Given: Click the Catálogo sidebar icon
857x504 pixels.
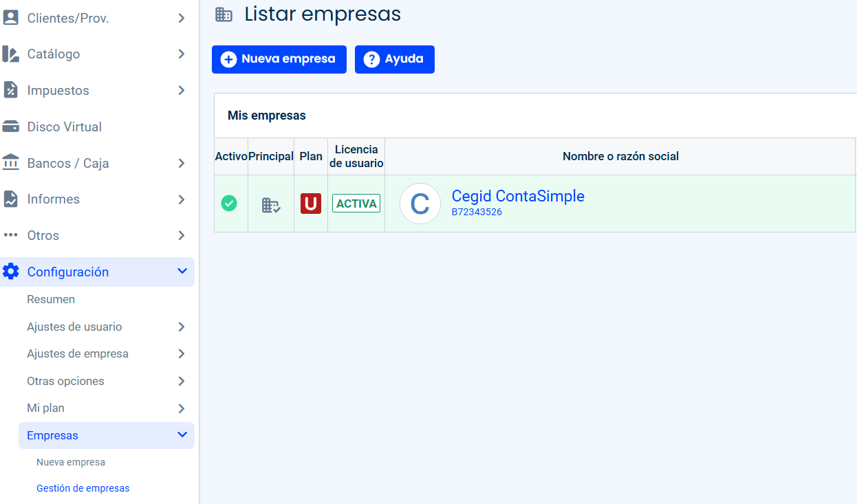Looking at the screenshot, I should click(x=10, y=54).
